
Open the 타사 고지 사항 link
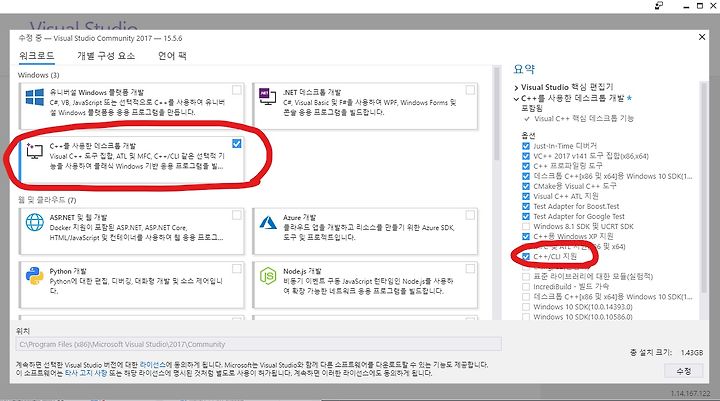(86, 373)
